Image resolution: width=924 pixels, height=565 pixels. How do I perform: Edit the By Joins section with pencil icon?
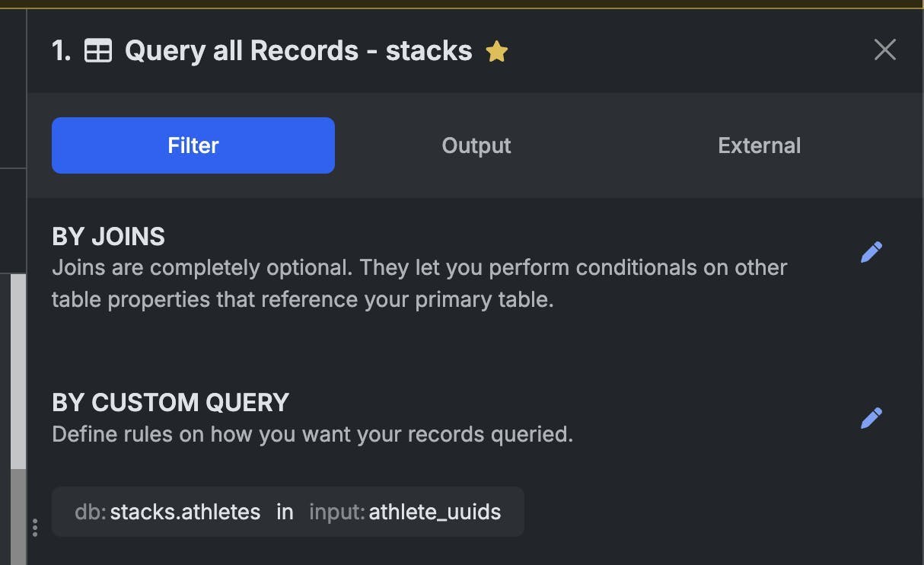point(871,252)
